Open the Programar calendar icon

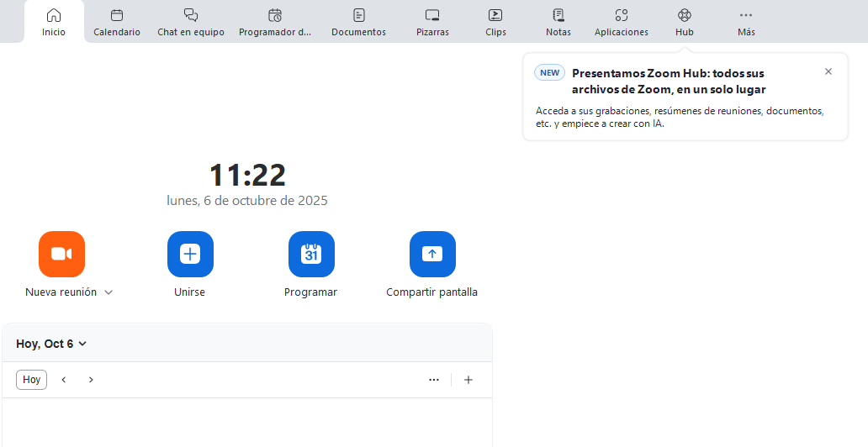tap(311, 254)
